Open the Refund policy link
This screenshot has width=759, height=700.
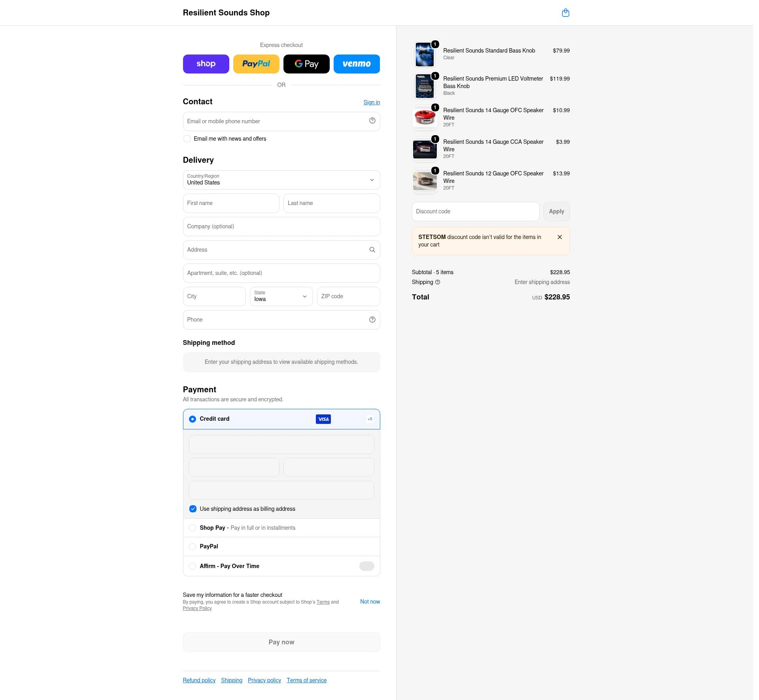pyautogui.click(x=199, y=680)
